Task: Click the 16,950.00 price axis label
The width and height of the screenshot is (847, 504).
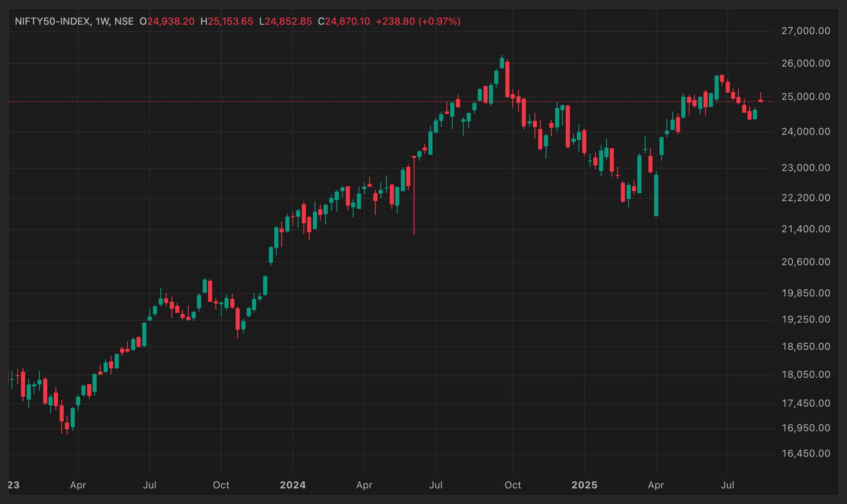Action: pyautogui.click(x=805, y=428)
